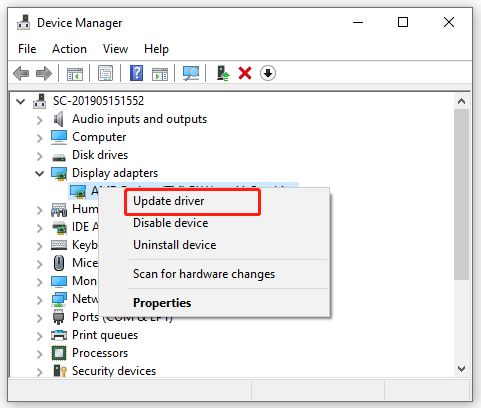Image resolution: width=481 pixels, height=408 pixels.
Task: Open the Action menu
Action: [x=69, y=49]
